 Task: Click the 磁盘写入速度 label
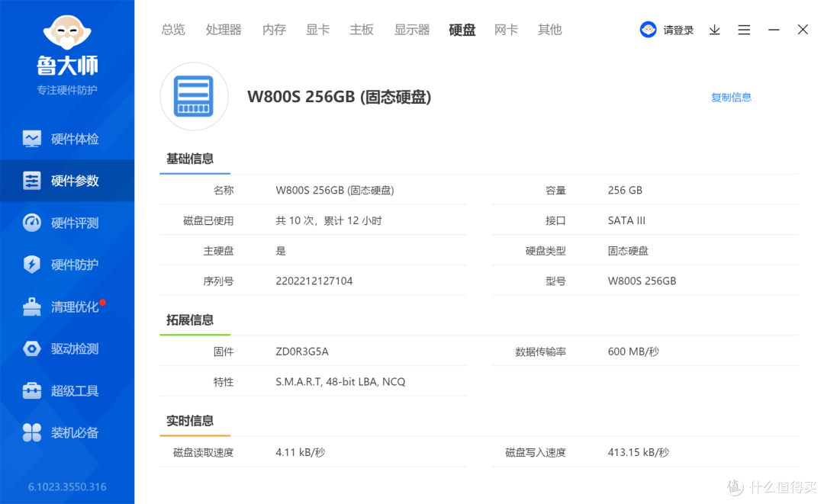pos(536,452)
